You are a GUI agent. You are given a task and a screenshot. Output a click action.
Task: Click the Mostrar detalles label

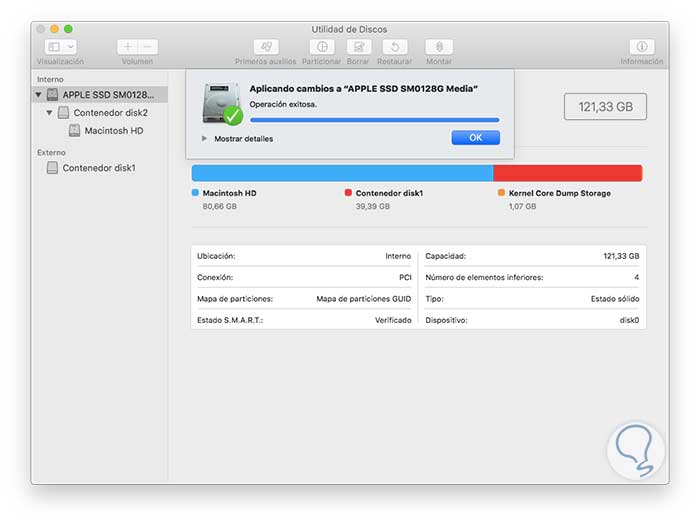(243, 139)
